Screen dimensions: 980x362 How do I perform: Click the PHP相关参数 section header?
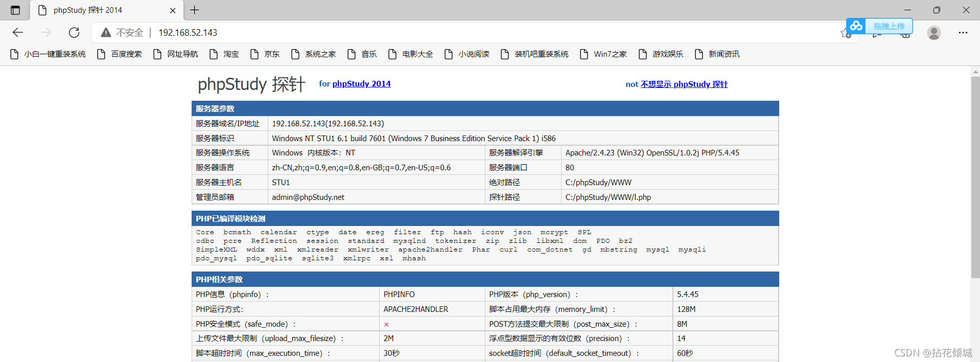[485, 279]
